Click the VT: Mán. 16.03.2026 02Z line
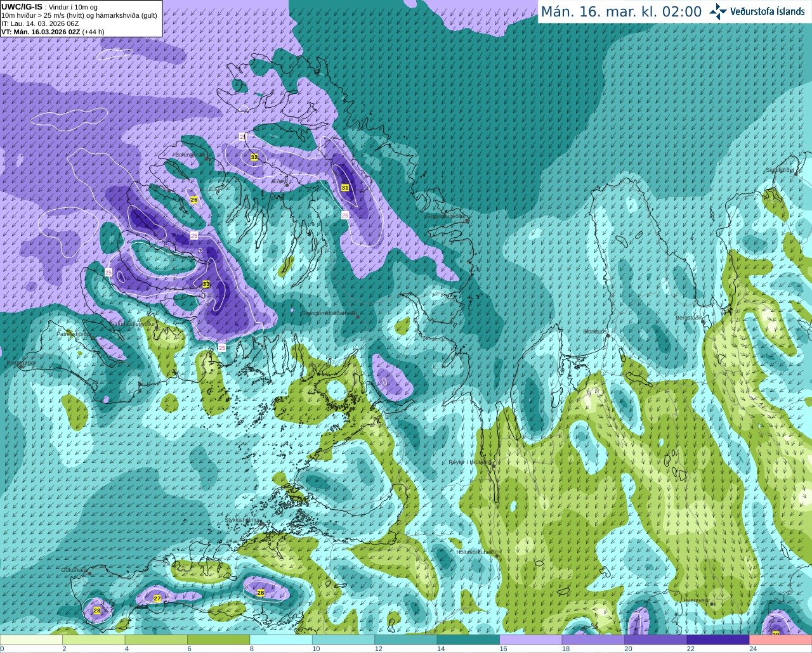This screenshot has height=653, width=812. (53, 32)
